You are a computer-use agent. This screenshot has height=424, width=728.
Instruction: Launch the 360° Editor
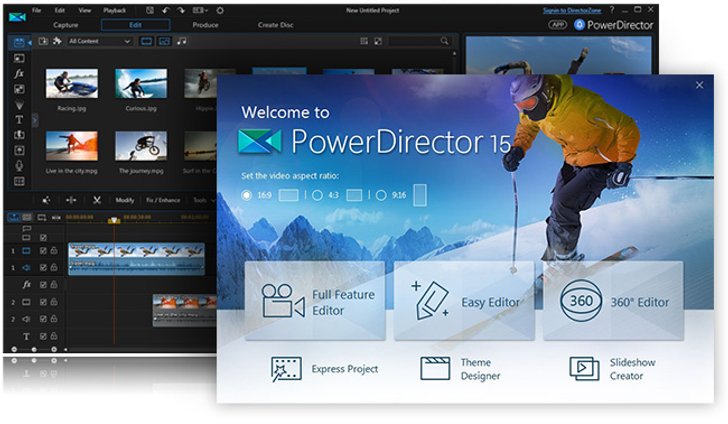click(x=613, y=301)
